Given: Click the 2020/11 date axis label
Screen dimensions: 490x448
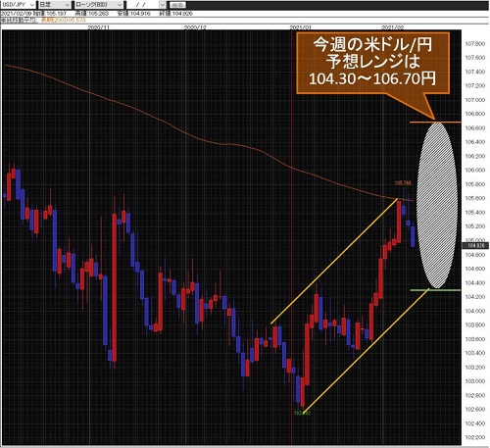Looking at the screenshot, I should (98, 27).
